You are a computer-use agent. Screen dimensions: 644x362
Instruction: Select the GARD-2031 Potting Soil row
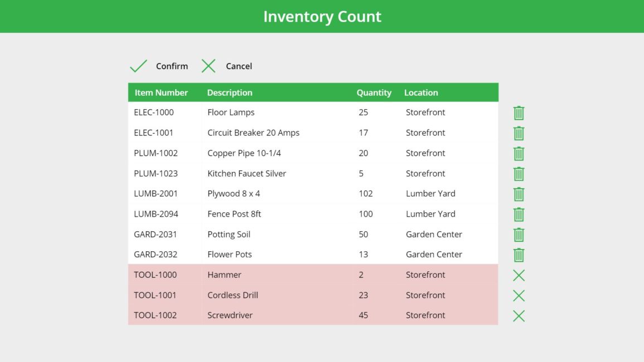(x=279, y=234)
